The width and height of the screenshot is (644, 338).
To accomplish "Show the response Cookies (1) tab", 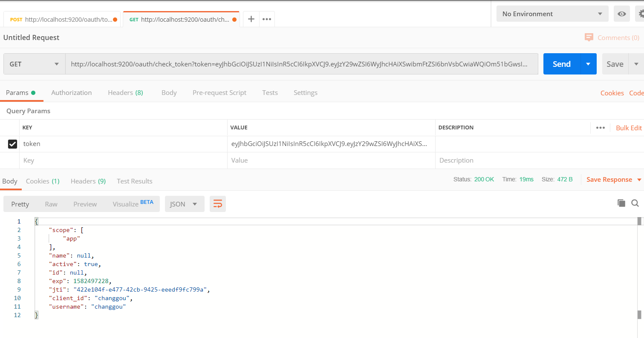I will (43, 181).
